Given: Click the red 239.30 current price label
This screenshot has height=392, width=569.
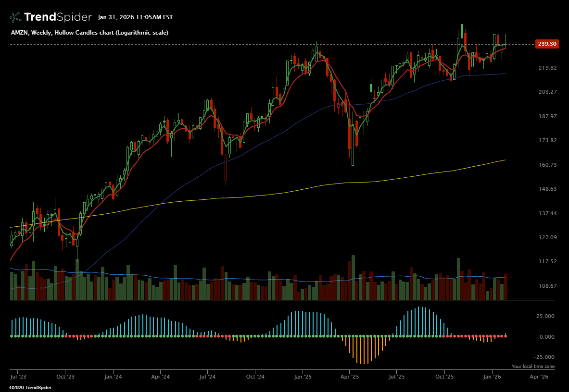Looking at the screenshot, I should [547, 44].
